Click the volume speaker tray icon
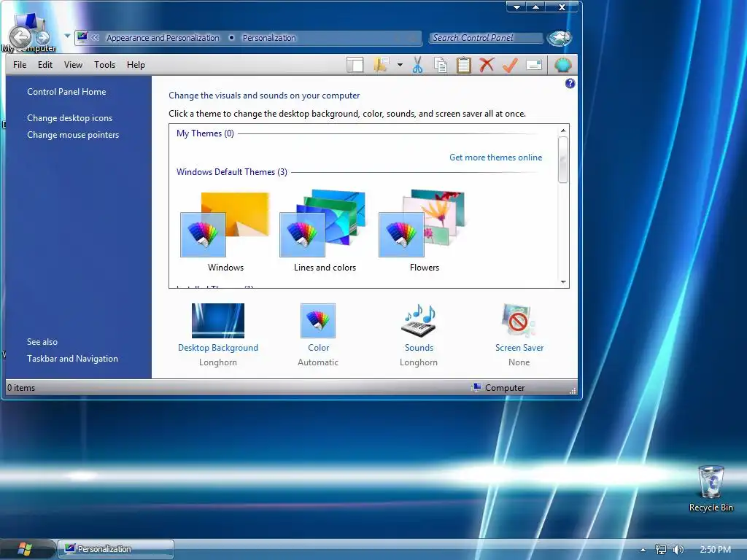Image resolution: width=747 pixels, height=560 pixels. pyautogui.click(x=678, y=550)
